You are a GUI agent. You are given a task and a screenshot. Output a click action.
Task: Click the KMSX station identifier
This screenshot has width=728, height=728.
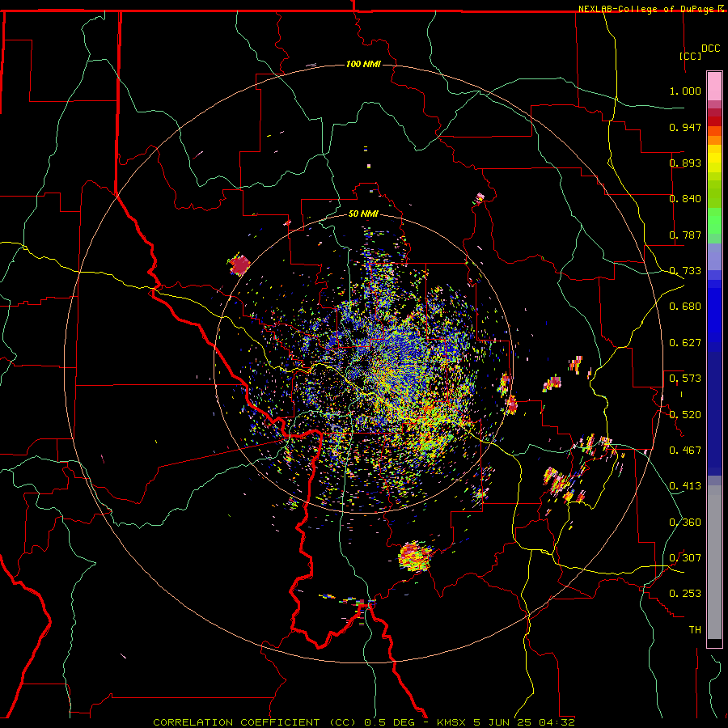click(452, 722)
